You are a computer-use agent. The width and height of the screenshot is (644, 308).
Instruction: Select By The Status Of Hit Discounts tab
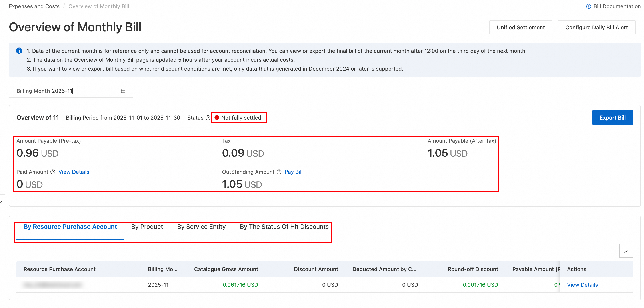coord(284,226)
